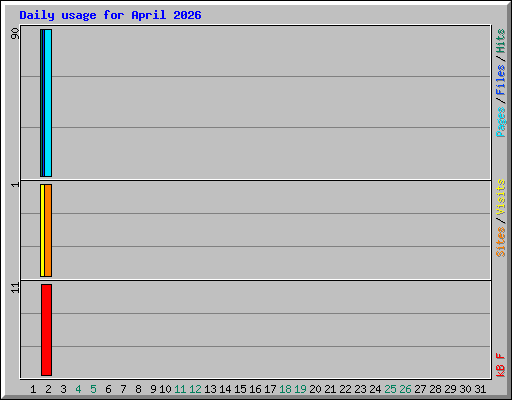Click the 'KB F' legend label
Viewport: 512px width, 400px height.
[500, 365]
